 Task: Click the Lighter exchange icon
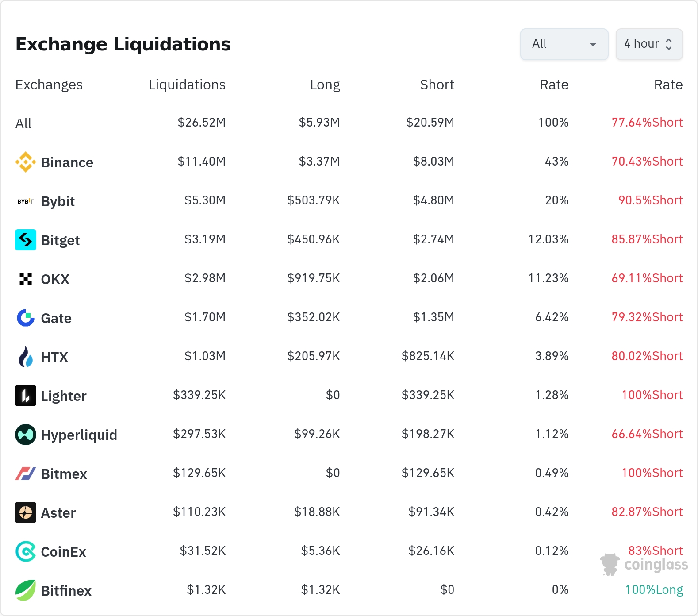point(26,396)
